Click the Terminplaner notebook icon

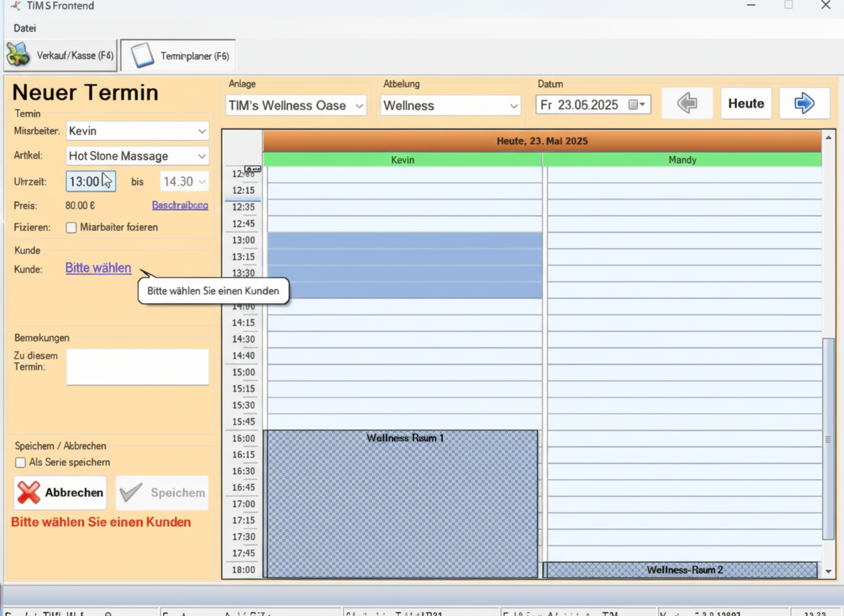(x=143, y=56)
